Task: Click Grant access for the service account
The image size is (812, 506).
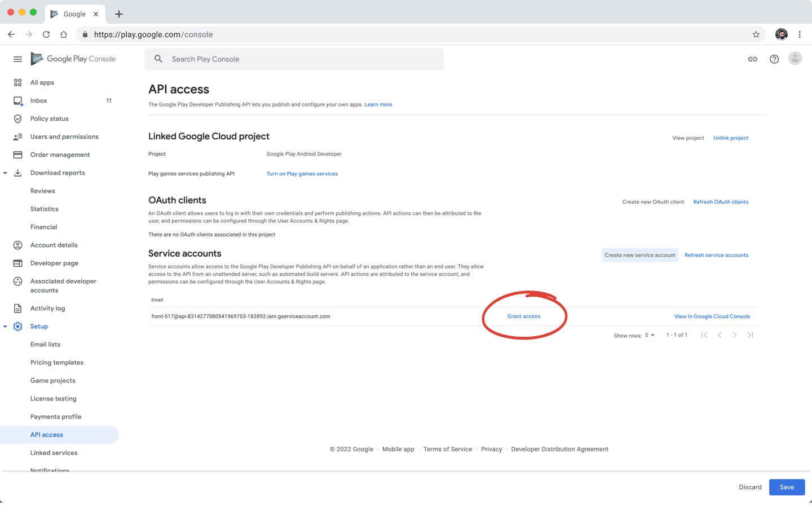Action: (524, 316)
